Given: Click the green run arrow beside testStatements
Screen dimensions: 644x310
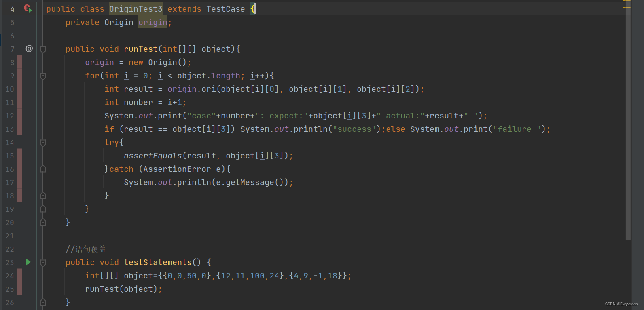Looking at the screenshot, I should (x=28, y=262).
